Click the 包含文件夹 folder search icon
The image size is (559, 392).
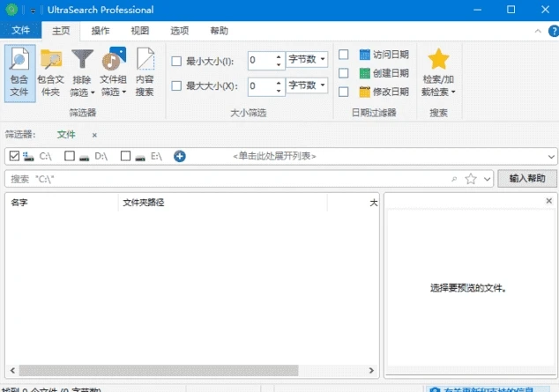51,59
